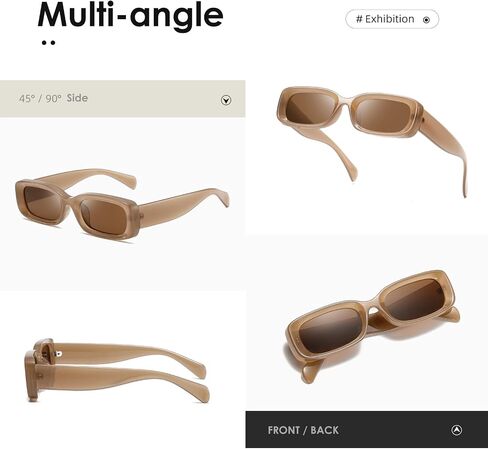Click the two dots under Multi-angle
Viewport: 488px width, 449px height.
tap(48, 43)
